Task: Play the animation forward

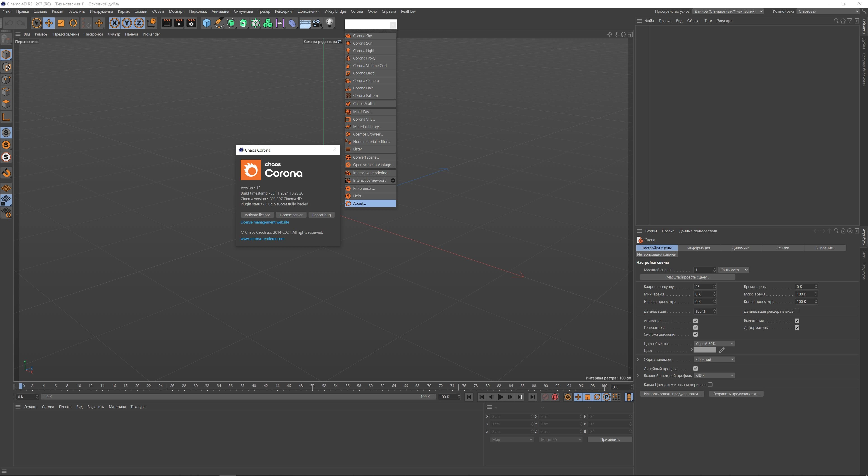Action: coord(501,397)
